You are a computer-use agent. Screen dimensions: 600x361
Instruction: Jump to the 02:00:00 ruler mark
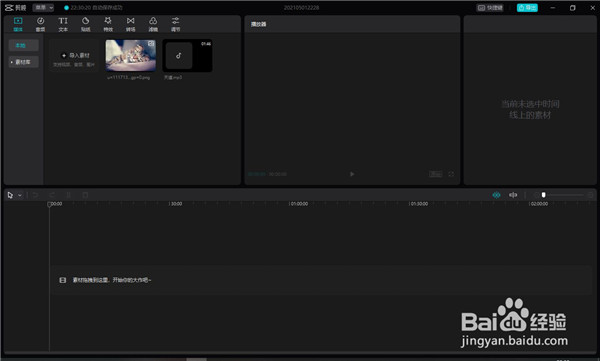pyautogui.click(x=539, y=204)
